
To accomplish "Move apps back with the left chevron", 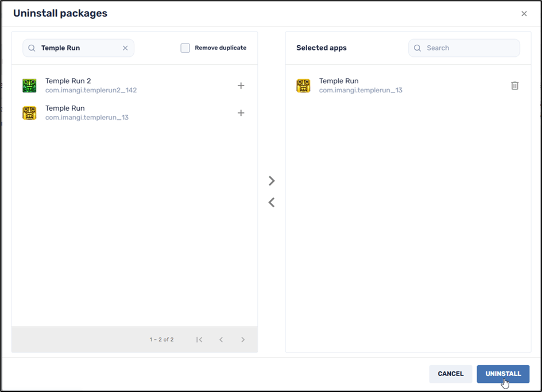I will [272, 203].
